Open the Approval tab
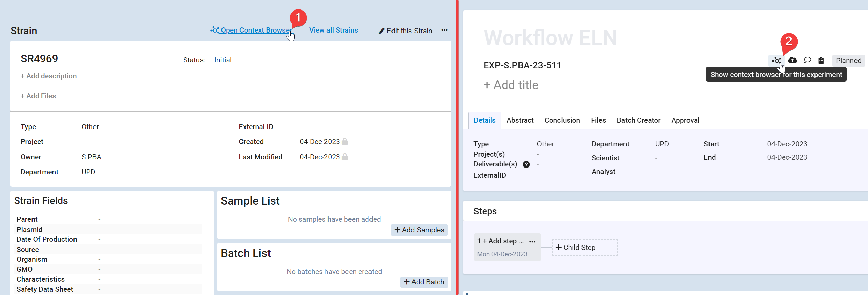The image size is (868, 295). (x=685, y=120)
